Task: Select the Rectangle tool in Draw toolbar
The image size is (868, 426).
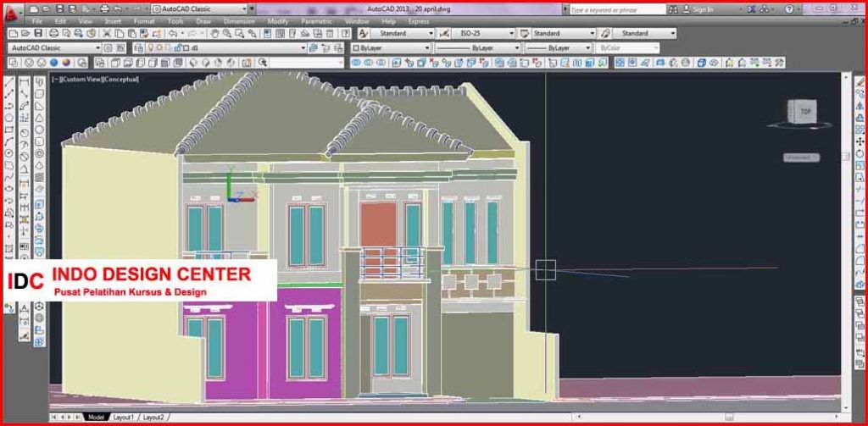Action: pos(8,130)
